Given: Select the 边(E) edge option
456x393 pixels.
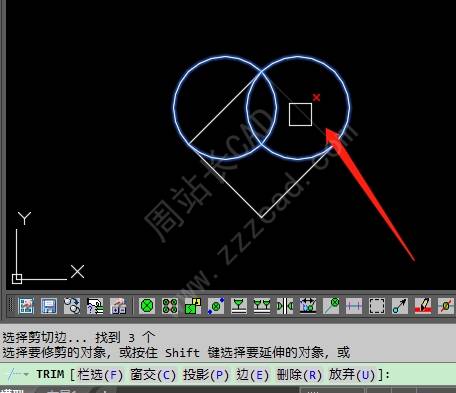Looking at the screenshot, I should pyautogui.click(x=252, y=375).
